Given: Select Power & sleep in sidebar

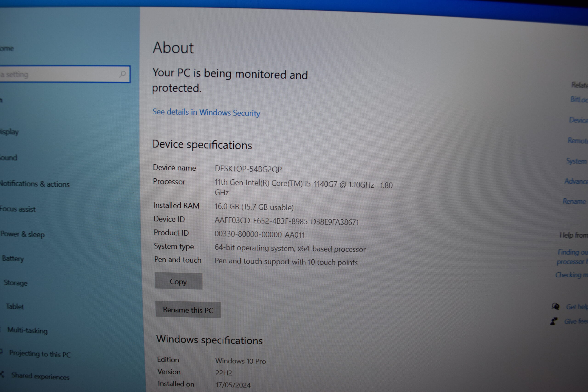Looking at the screenshot, I should click(23, 234).
